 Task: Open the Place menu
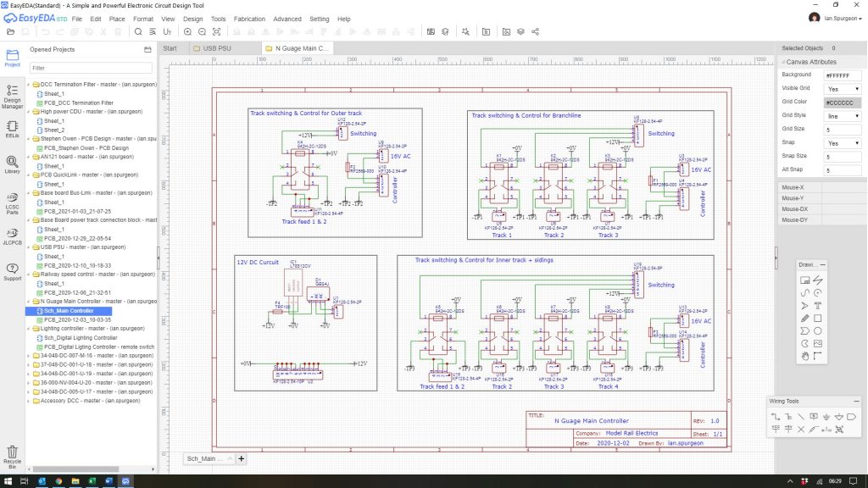(x=117, y=19)
